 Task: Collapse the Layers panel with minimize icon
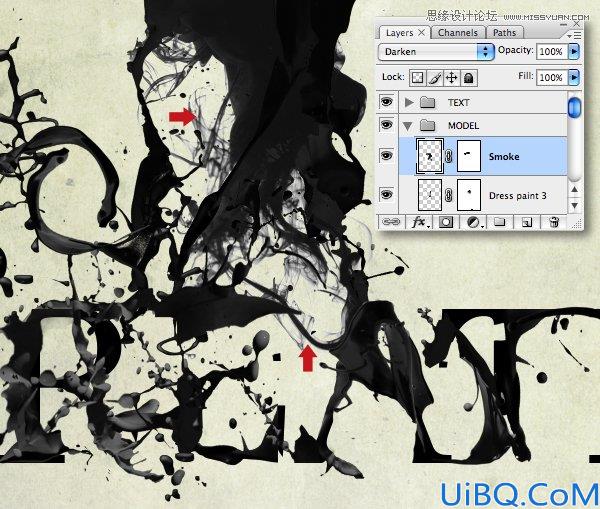point(563,24)
